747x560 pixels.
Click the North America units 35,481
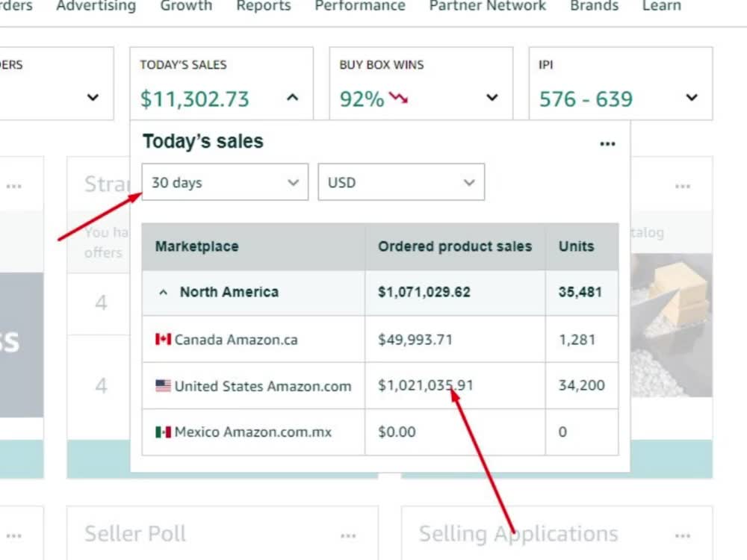tap(580, 293)
